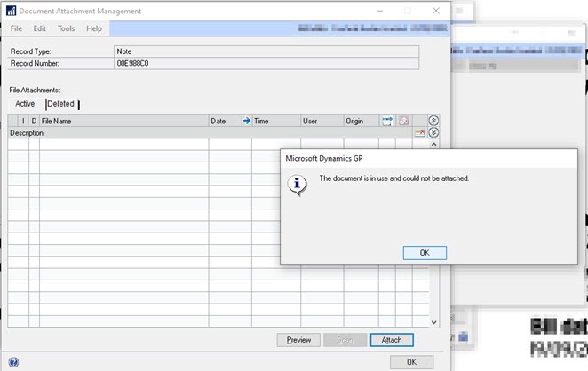Click the Dynamics GP window title icon
588x371 pixels.
tap(11, 10)
